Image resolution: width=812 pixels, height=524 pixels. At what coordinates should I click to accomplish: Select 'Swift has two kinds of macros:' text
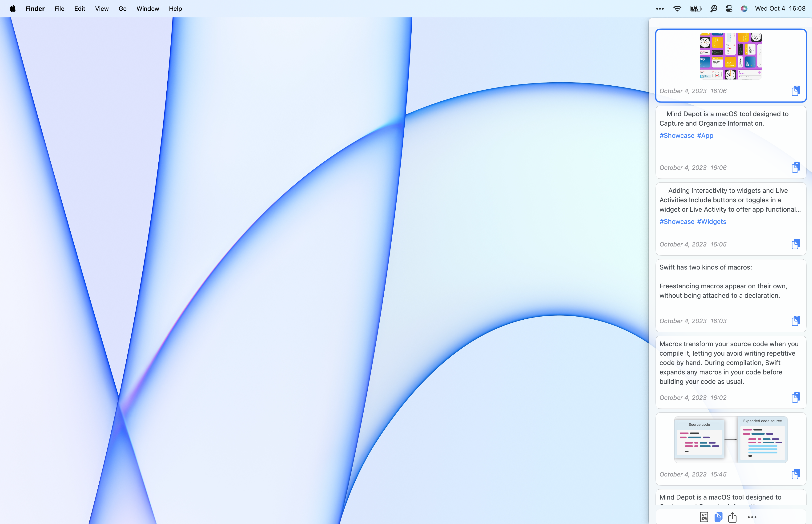[706, 267]
